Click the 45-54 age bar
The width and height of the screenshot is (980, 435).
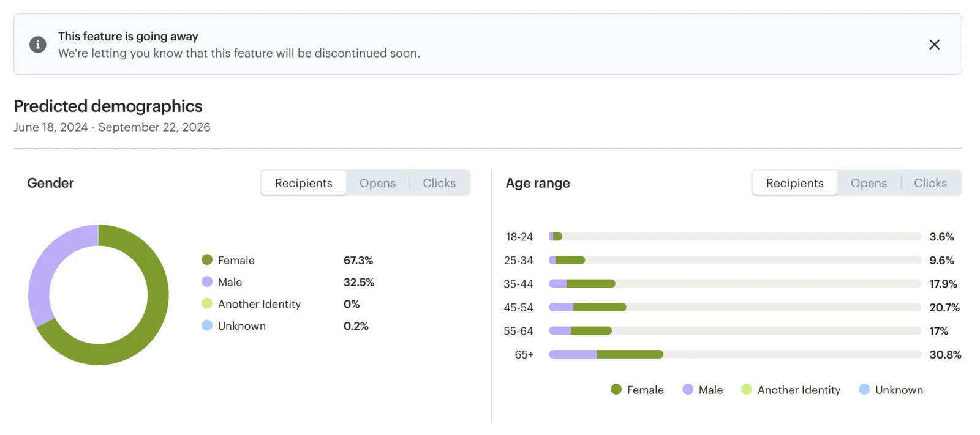(x=735, y=307)
